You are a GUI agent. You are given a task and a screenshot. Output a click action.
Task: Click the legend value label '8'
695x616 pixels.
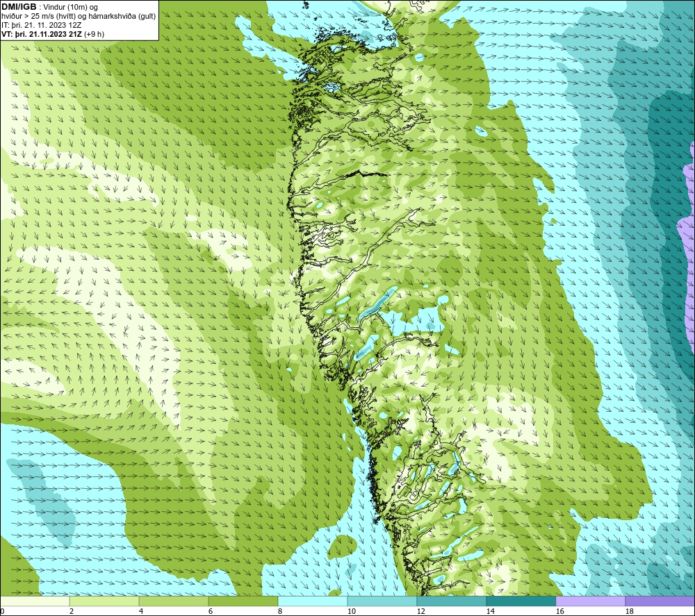pyautogui.click(x=279, y=612)
